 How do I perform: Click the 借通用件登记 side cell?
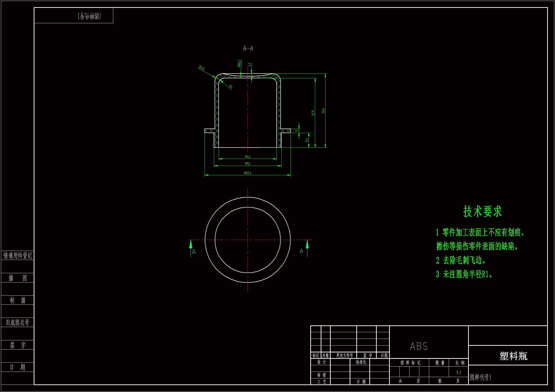click(x=17, y=255)
